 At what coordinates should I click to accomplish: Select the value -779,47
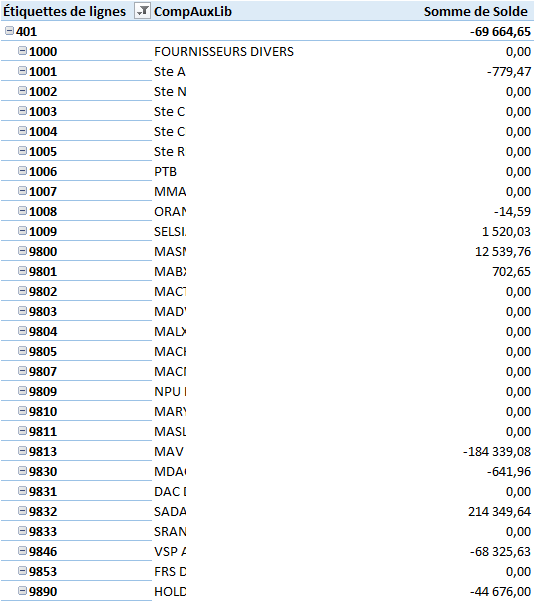click(x=509, y=71)
